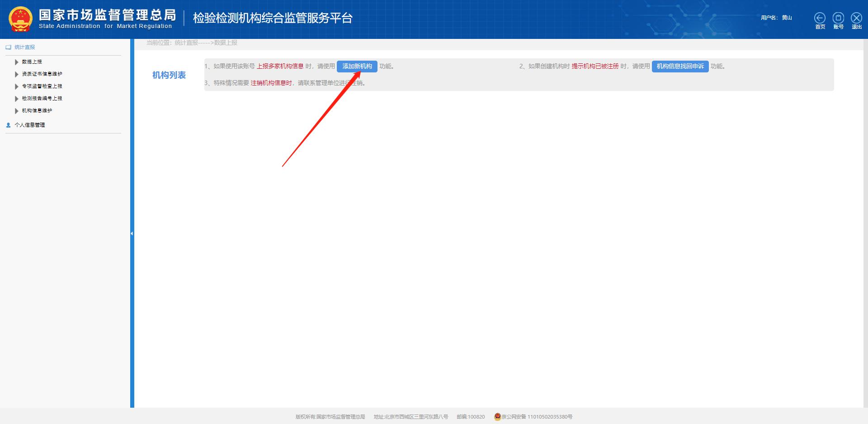Click the monitor icon beside 统计直报
This screenshot has height=424, width=868.
8,47
